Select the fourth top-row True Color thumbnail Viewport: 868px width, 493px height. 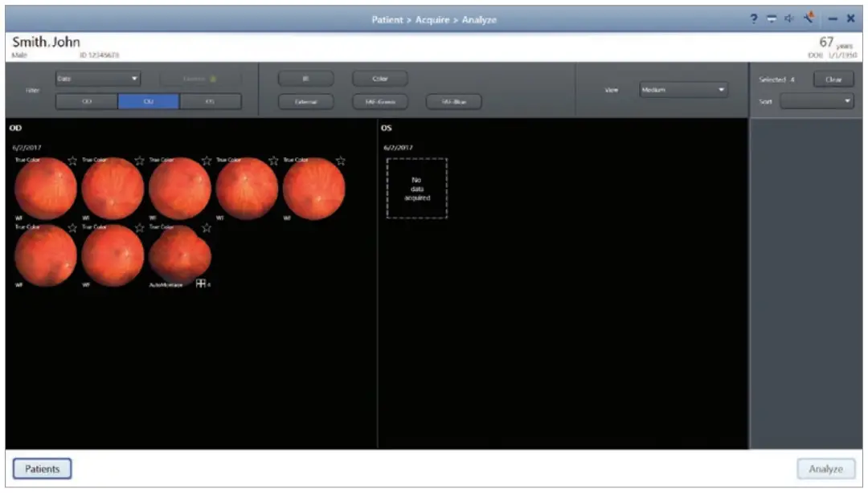click(247, 189)
